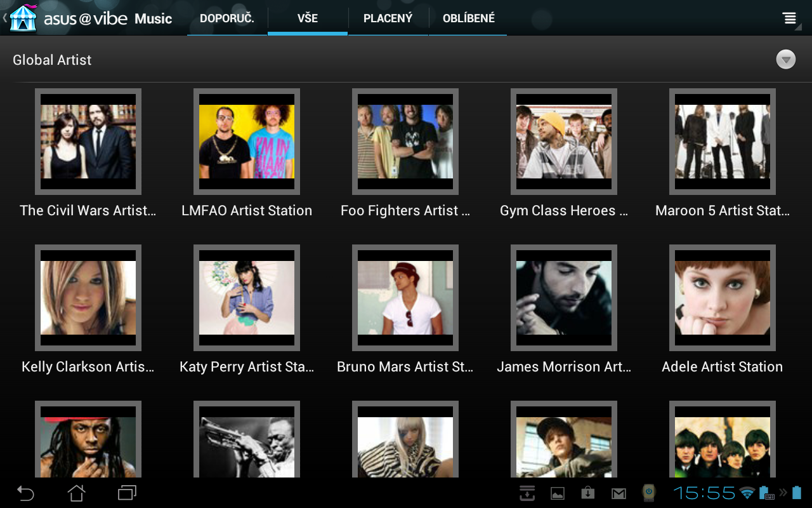
Task: Open the OBLÍBENÉ tab
Action: [468, 18]
